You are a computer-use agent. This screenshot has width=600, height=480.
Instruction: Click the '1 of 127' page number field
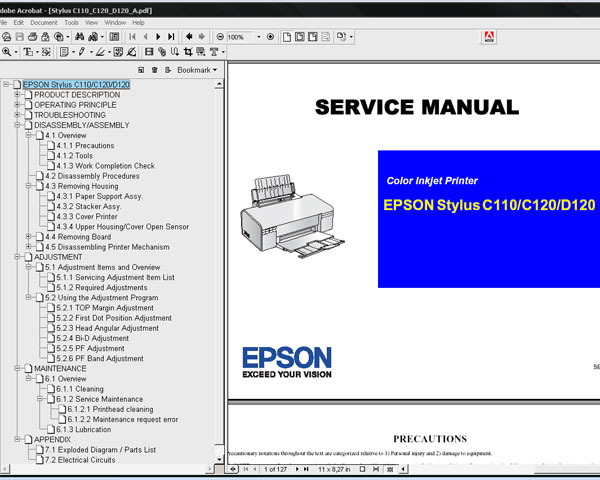(275, 469)
